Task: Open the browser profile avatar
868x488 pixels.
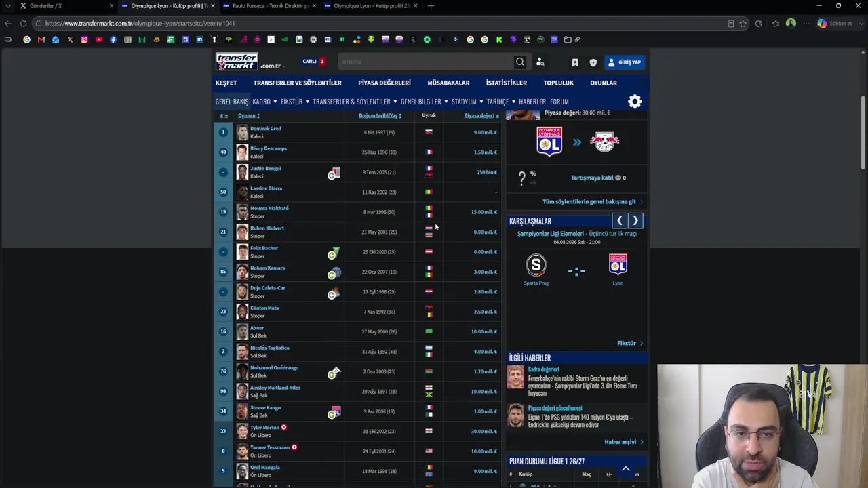Action: click(791, 24)
